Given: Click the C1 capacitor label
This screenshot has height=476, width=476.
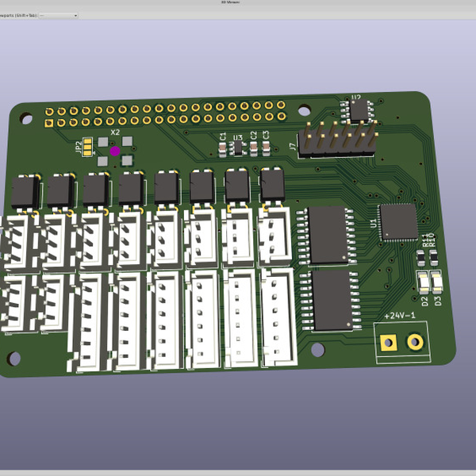Looking at the screenshot, I should pyautogui.click(x=223, y=136).
